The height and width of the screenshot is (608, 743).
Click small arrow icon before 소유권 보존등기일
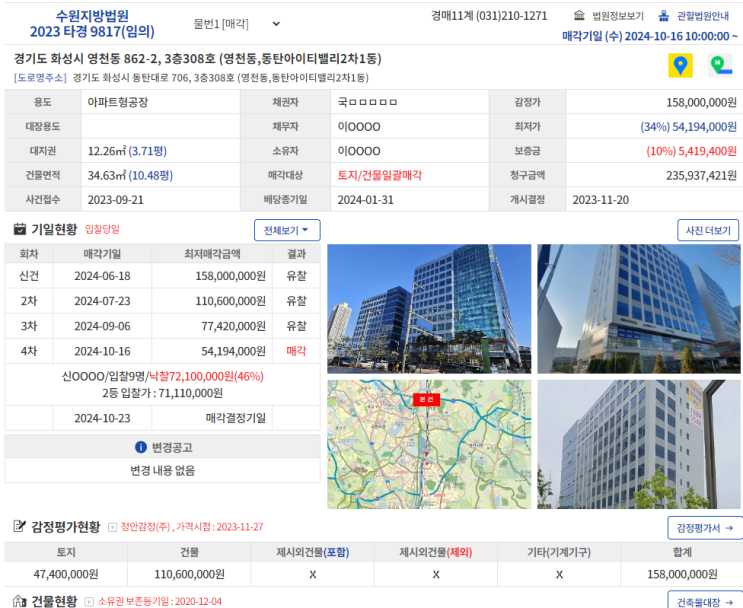pyautogui.click(x=89, y=602)
